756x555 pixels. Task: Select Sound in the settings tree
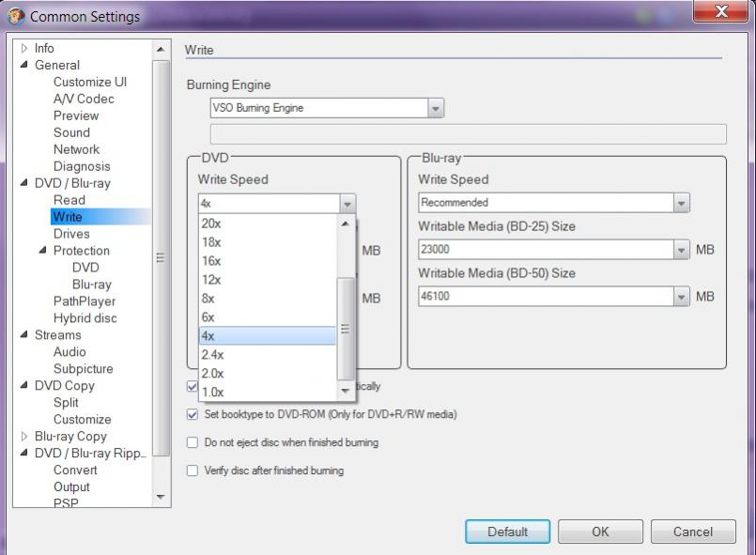[x=71, y=132]
